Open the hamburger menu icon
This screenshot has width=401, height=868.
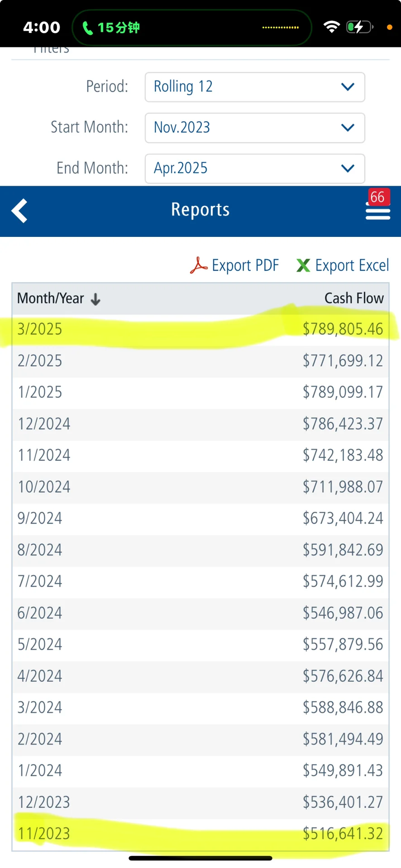pos(377,212)
